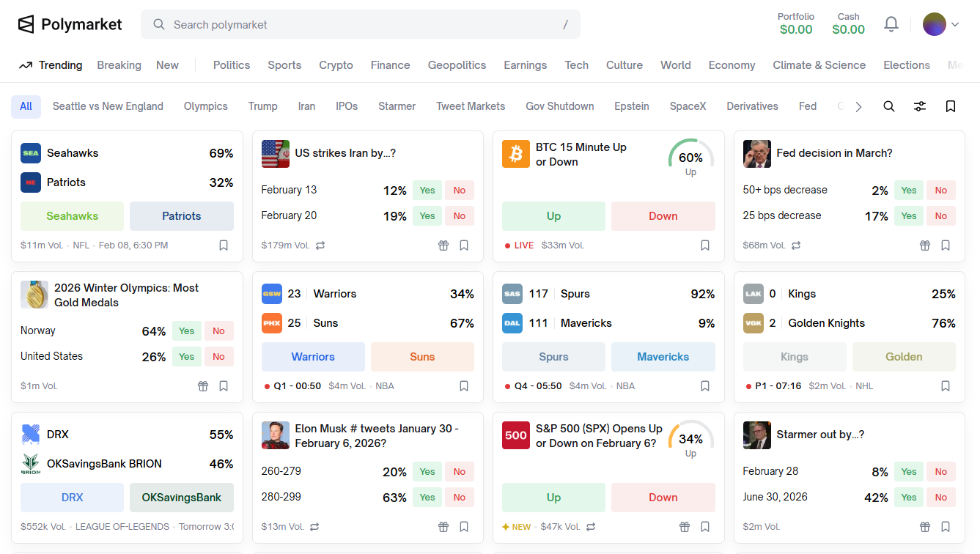Focus the Search polymarket field
This screenshot has height=554, width=980.
click(x=361, y=24)
